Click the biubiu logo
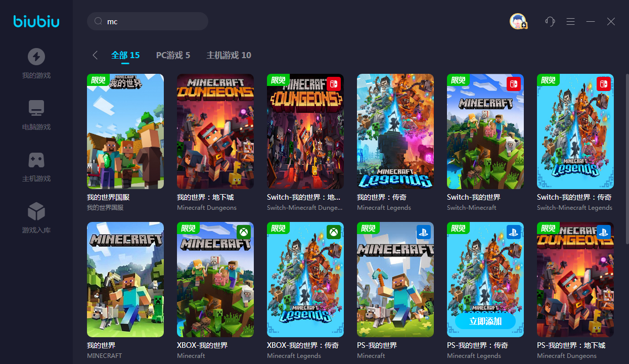 pos(36,21)
